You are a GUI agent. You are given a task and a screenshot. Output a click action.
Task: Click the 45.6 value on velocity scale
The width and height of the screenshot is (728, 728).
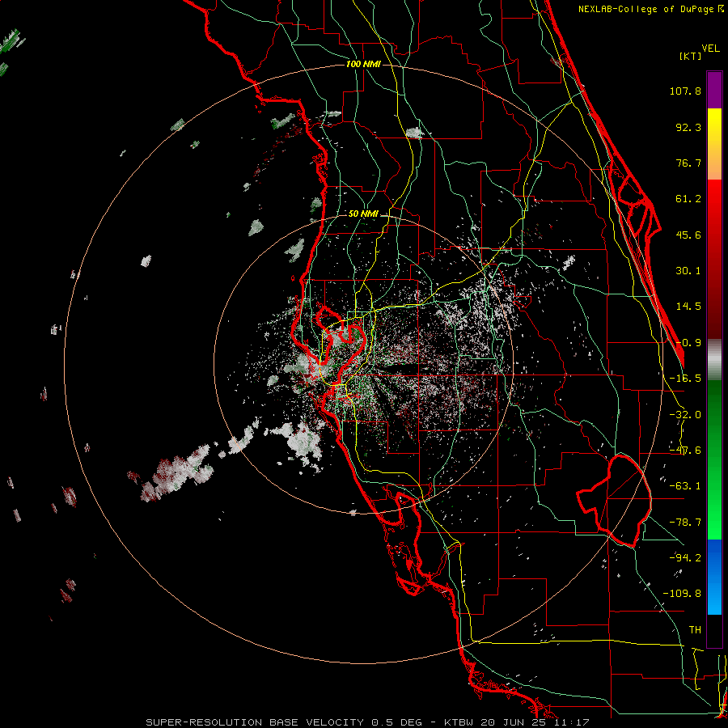(688, 235)
